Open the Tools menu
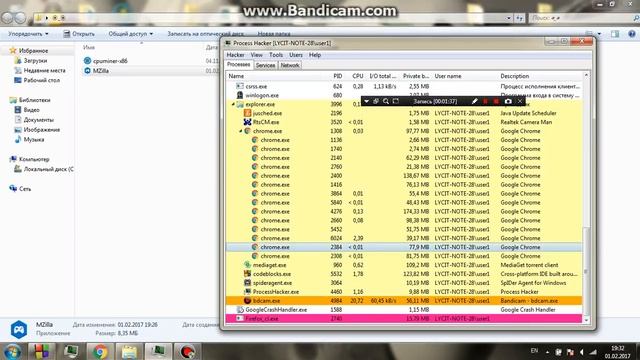The image size is (640, 360). pyautogui.click(x=276, y=55)
